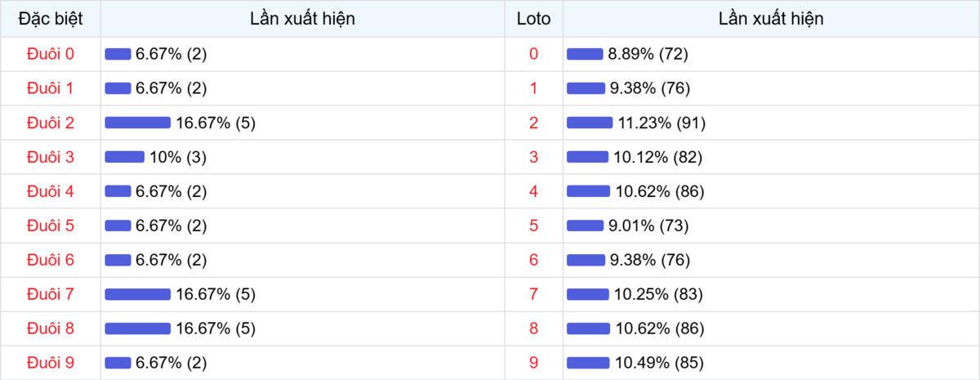
Task: Select the 9.01% (73) value text
Action: click(649, 226)
